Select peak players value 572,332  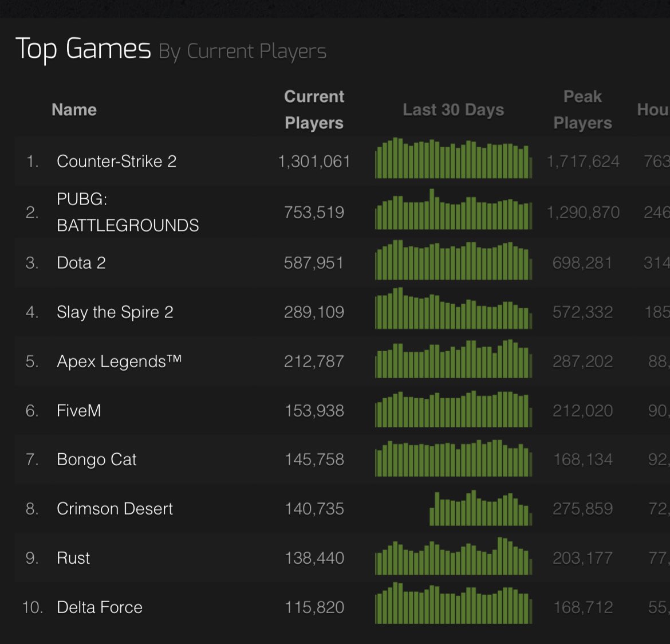pyautogui.click(x=583, y=312)
